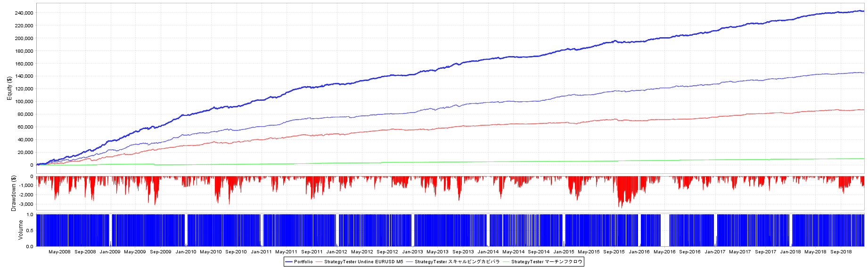Click the 120,000 equity axis label

point(24,89)
